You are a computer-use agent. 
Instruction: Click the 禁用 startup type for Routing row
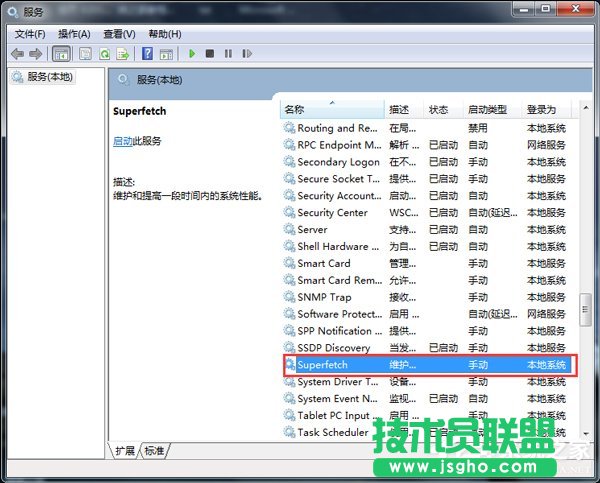pos(478,128)
